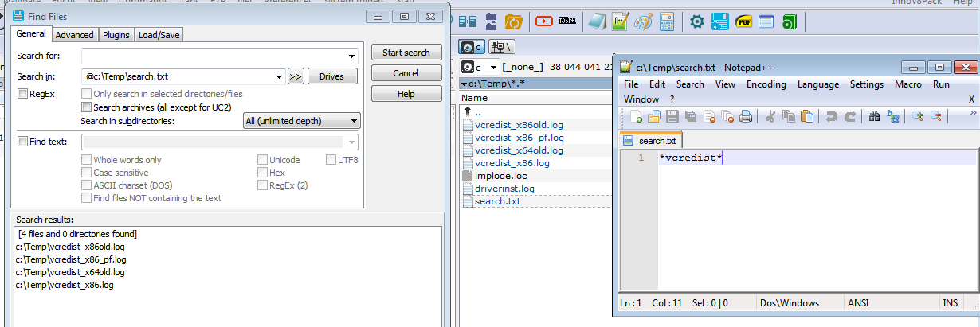Toggle Case sensitive checkbox
This screenshot has height=327, width=980.
pos(87,173)
